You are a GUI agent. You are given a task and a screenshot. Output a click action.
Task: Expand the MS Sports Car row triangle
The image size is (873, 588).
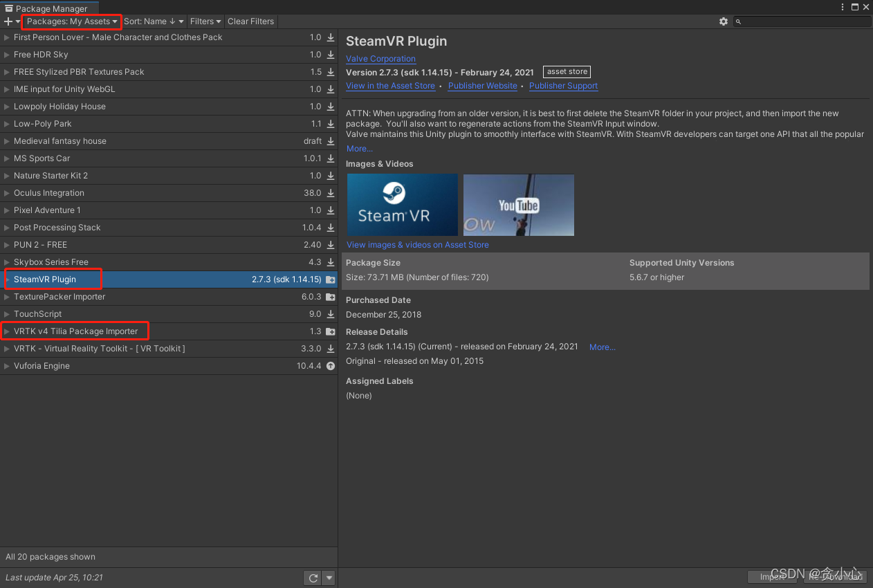7,158
